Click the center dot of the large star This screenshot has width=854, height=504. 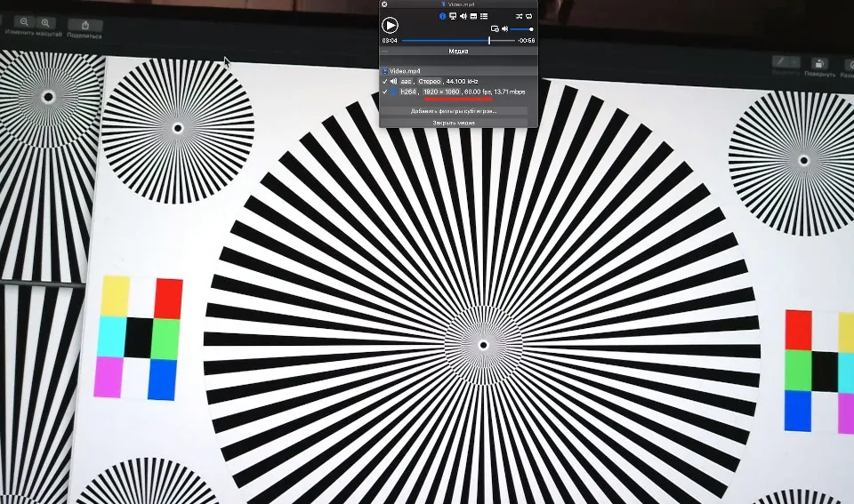[x=483, y=345]
